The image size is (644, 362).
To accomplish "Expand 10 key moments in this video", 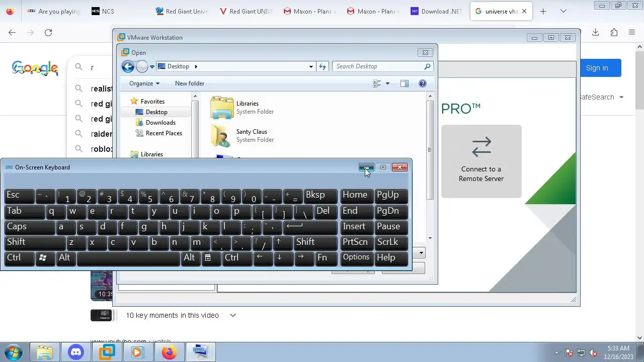I will coord(232,315).
